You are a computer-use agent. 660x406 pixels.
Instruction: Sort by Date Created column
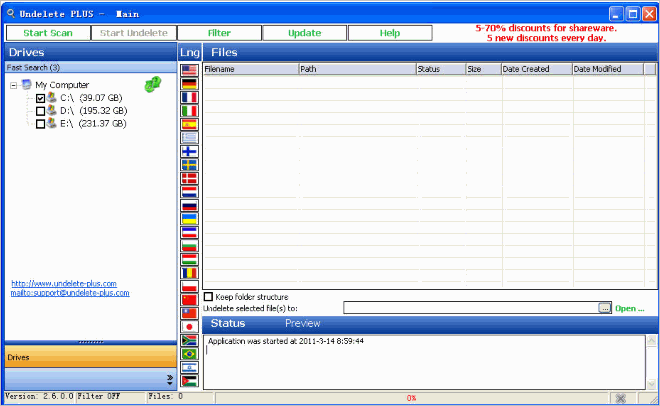(x=537, y=69)
